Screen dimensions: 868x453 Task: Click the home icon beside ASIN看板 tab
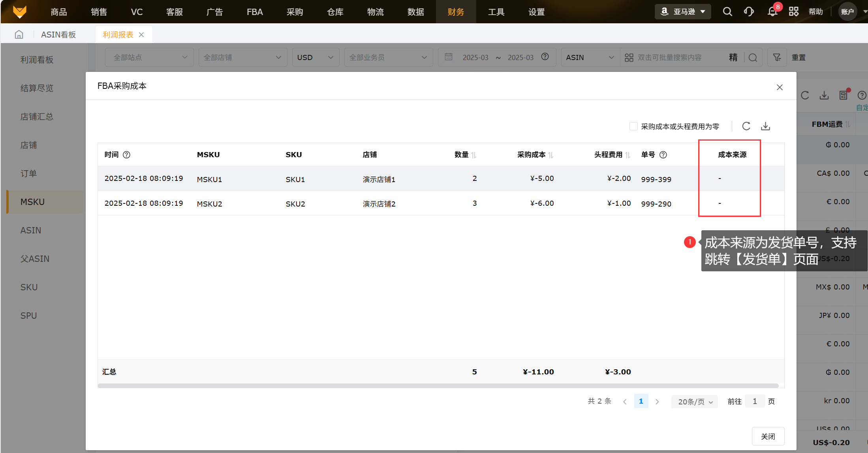click(x=19, y=35)
